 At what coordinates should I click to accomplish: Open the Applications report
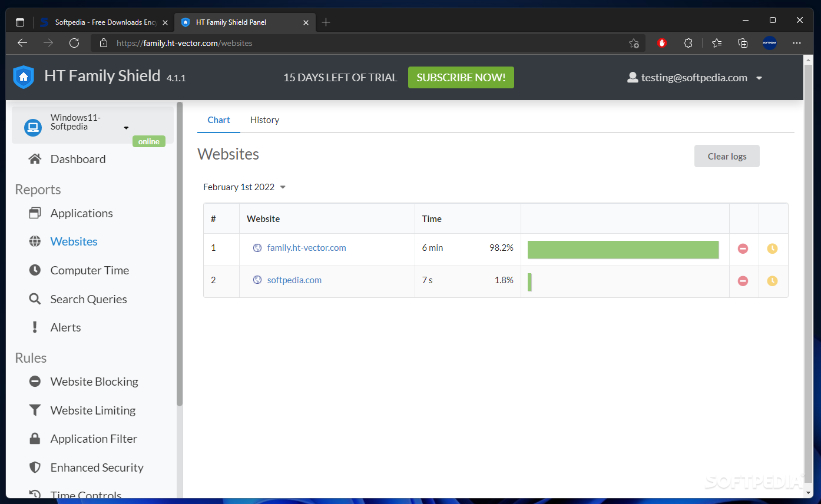tap(81, 213)
